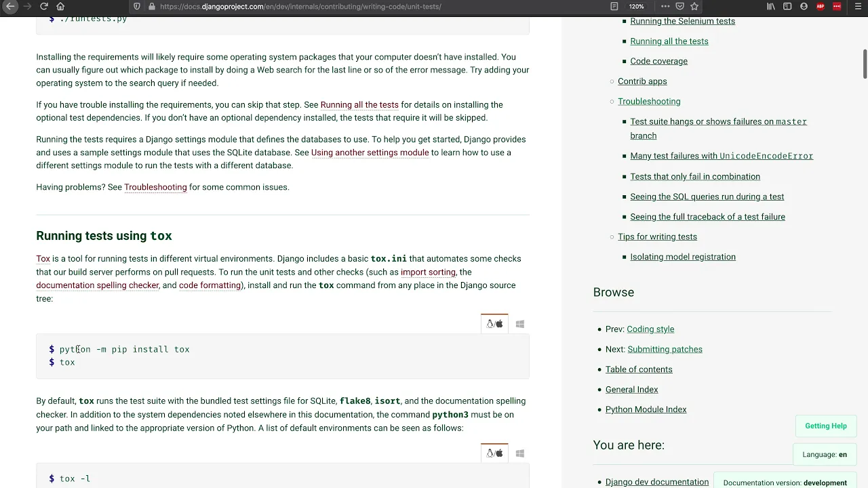Open the 'import sorting' link
Viewport: 868px width, 488px height.
pos(428,272)
